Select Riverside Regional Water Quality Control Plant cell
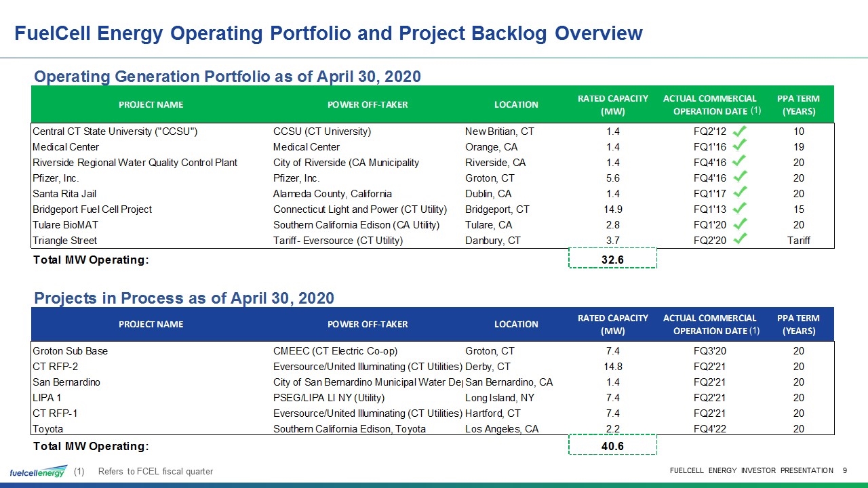The height and width of the screenshot is (488, 868). click(135, 163)
